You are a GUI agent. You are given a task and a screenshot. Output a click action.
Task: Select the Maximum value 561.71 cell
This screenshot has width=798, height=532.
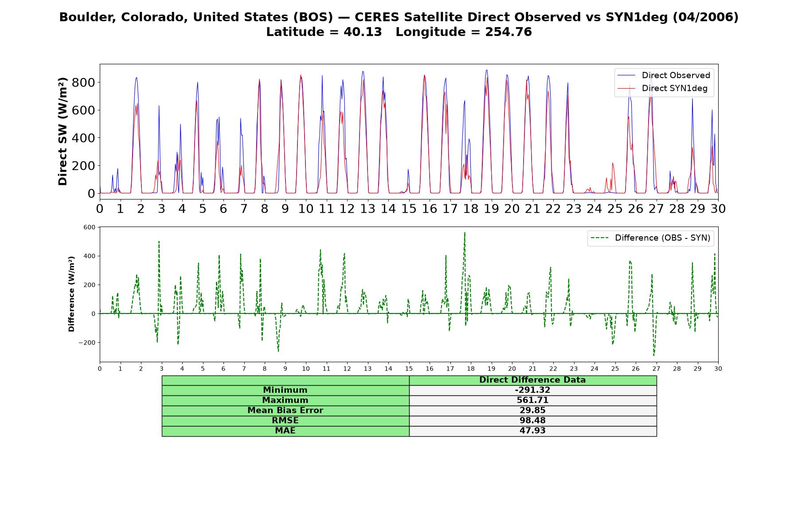coord(532,400)
